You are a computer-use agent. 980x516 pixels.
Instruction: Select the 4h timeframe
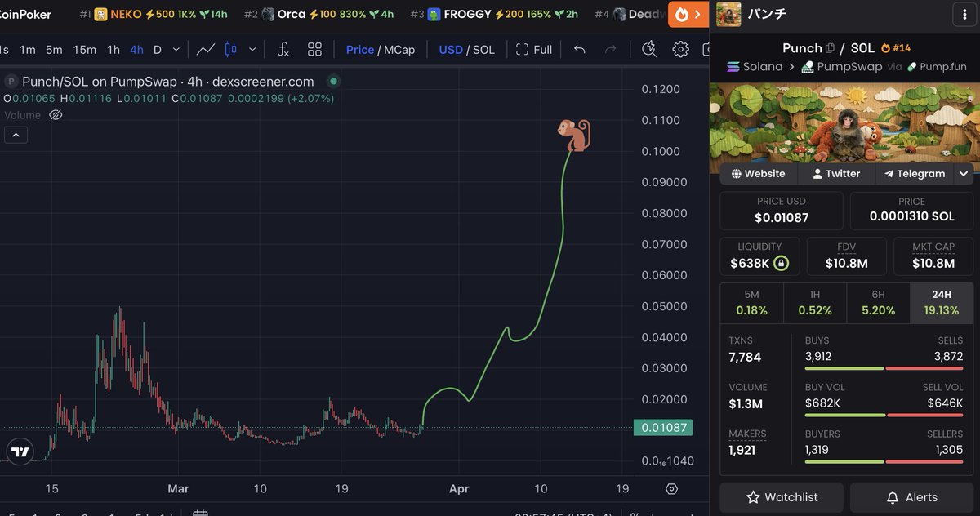click(x=136, y=50)
